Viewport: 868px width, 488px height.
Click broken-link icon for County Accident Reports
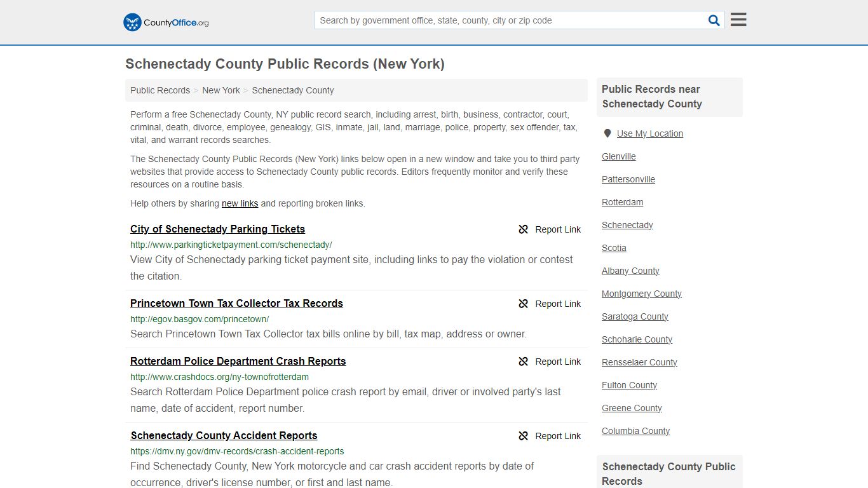pyautogui.click(x=523, y=436)
